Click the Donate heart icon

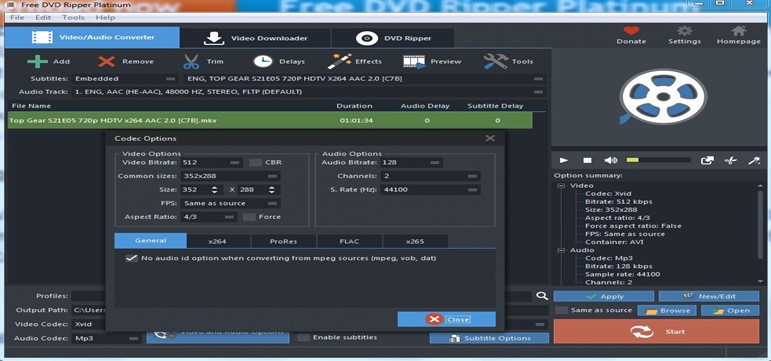pos(631,31)
